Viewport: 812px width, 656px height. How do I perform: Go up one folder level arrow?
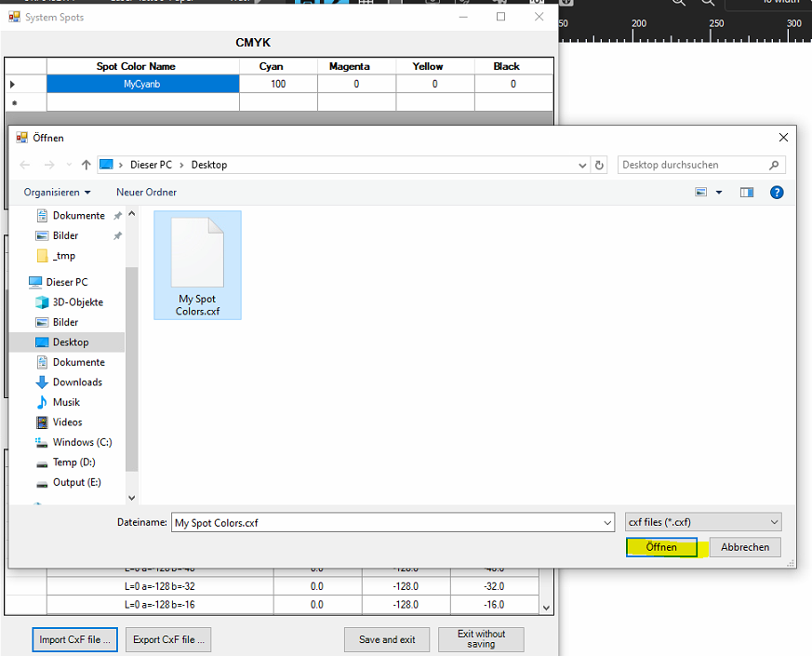tap(86, 165)
